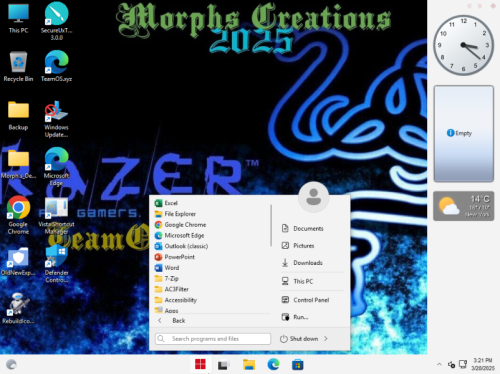Open the Shut down options arrow
Viewport: 500px width, 374px height.
coord(326,339)
